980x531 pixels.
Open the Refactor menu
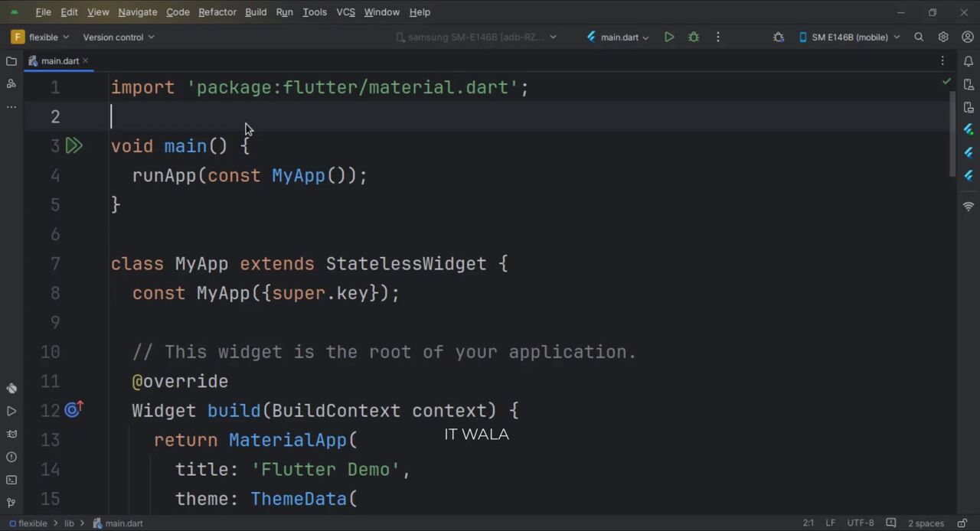[217, 12]
